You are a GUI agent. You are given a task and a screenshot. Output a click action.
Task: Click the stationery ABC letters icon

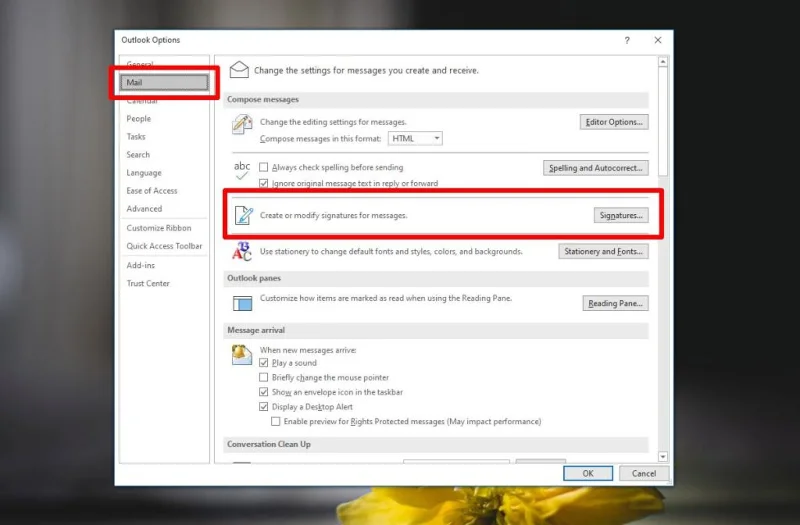(242, 251)
